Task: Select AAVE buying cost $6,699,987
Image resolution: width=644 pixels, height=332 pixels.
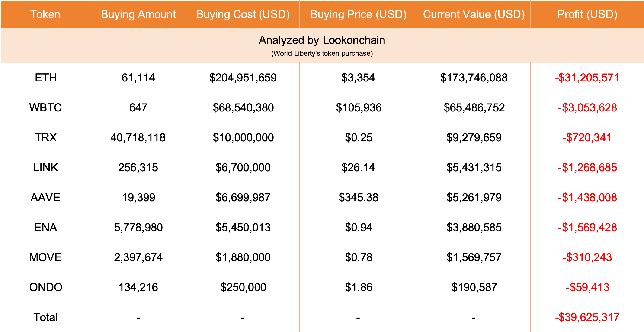Action: 243,197
